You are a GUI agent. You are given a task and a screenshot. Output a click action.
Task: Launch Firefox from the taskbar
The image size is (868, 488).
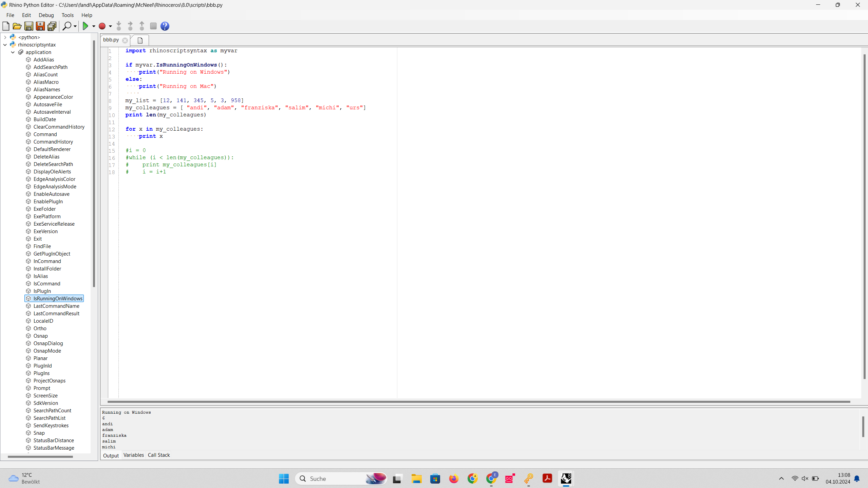[x=454, y=478]
